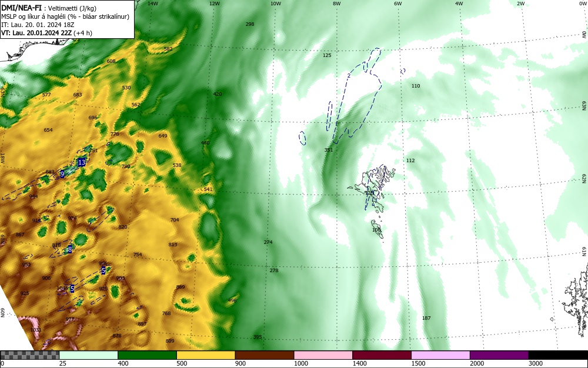Click the '2W' longitude label
This screenshot has width=588, height=368.
coord(520,4)
